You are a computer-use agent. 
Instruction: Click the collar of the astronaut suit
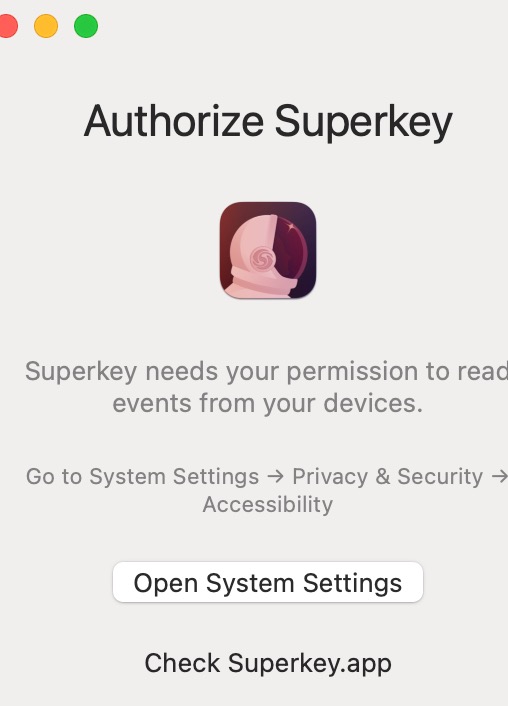[x=263, y=282]
